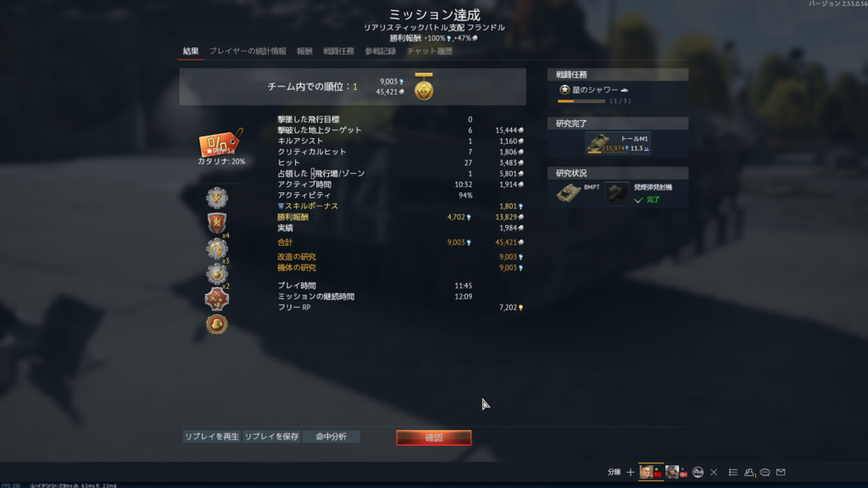This screenshot has height=488, width=868.
Task: Open the list menu icon in bottom bar
Action: click(733, 472)
